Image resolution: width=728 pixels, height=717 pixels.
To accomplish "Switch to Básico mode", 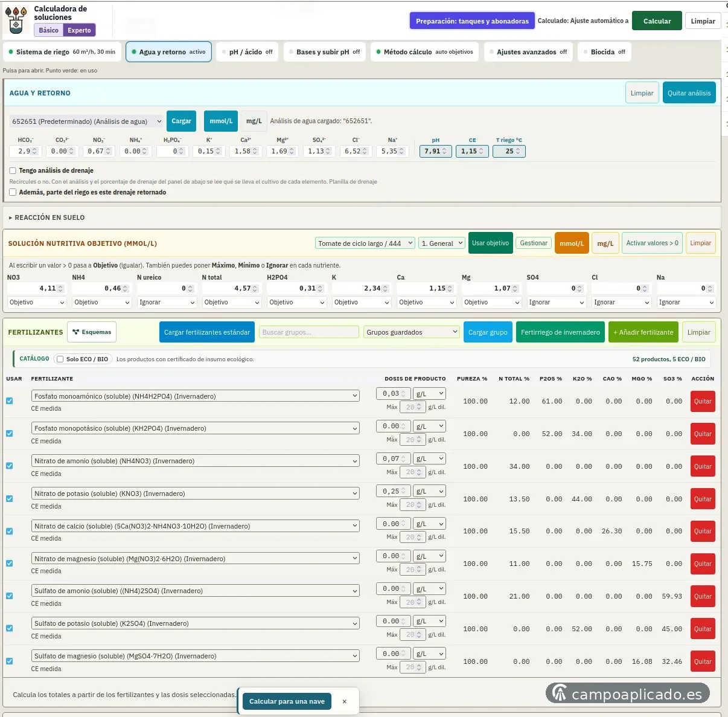I will (x=49, y=30).
